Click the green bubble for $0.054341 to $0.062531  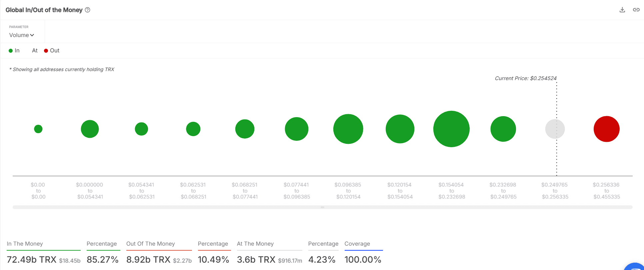pyautogui.click(x=141, y=129)
